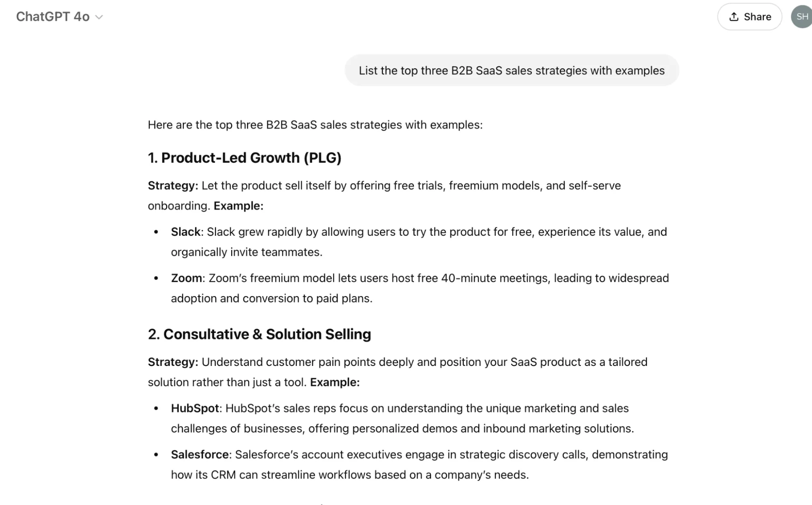Click the 'Consultative & Solution Selling' heading
The height and width of the screenshot is (505, 812).
click(x=259, y=334)
